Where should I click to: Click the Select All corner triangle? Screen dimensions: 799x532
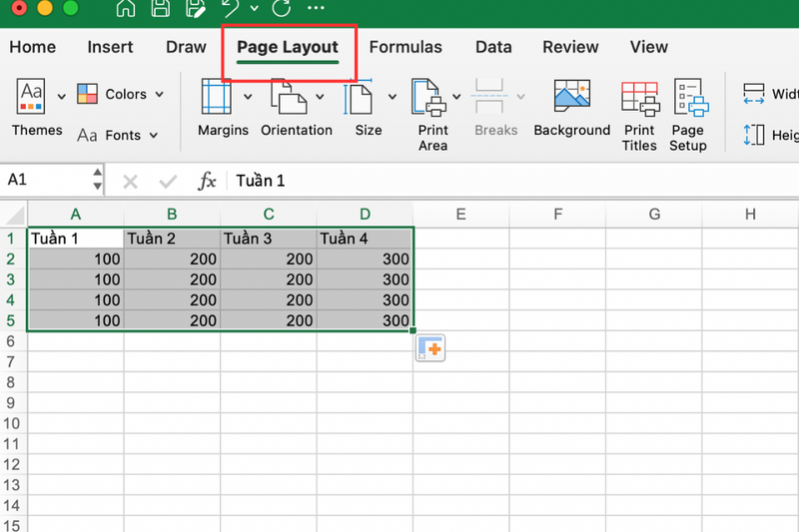(x=15, y=216)
